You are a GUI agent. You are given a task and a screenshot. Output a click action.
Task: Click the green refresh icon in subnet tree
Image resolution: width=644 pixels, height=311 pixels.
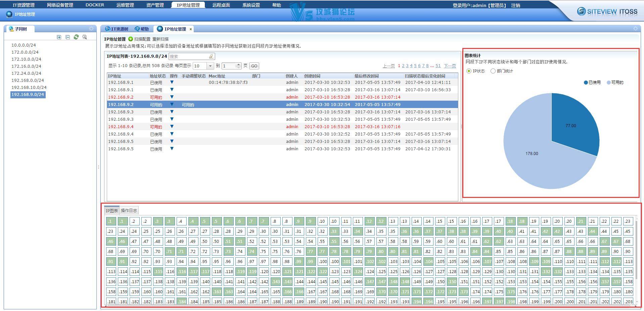click(76, 37)
